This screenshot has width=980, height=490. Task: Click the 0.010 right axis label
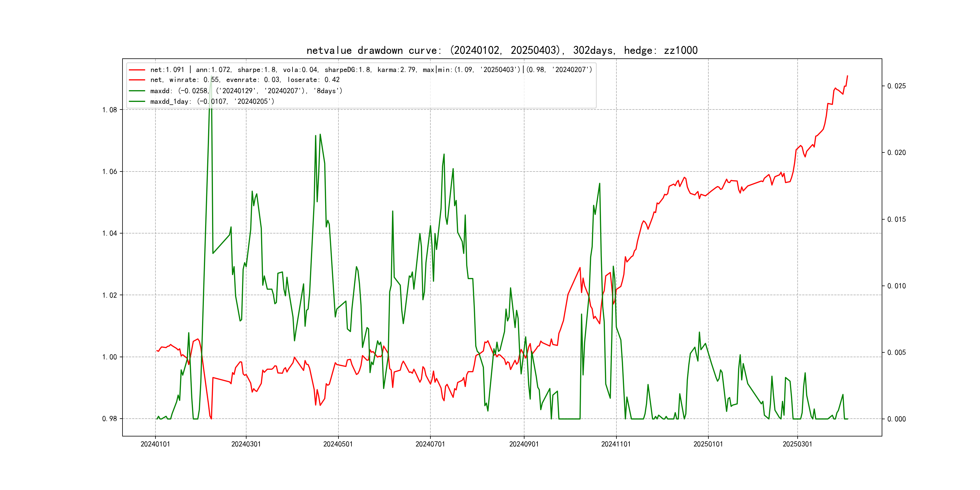click(896, 286)
